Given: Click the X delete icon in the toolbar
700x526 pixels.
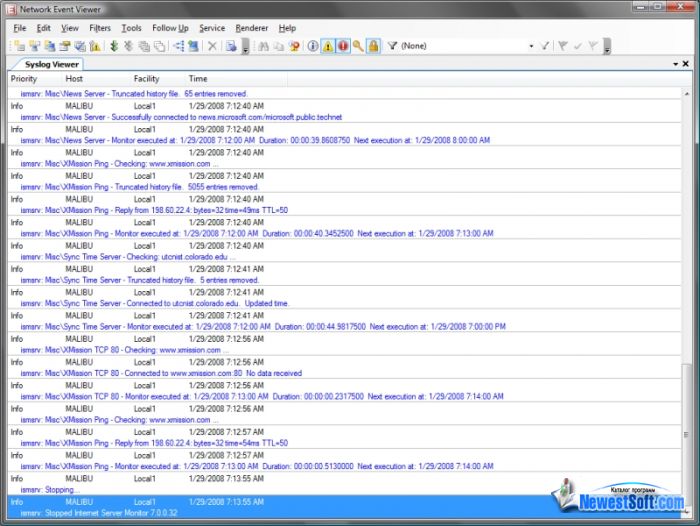Looking at the screenshot, I should pyautogui.click(x=212, y=46).
